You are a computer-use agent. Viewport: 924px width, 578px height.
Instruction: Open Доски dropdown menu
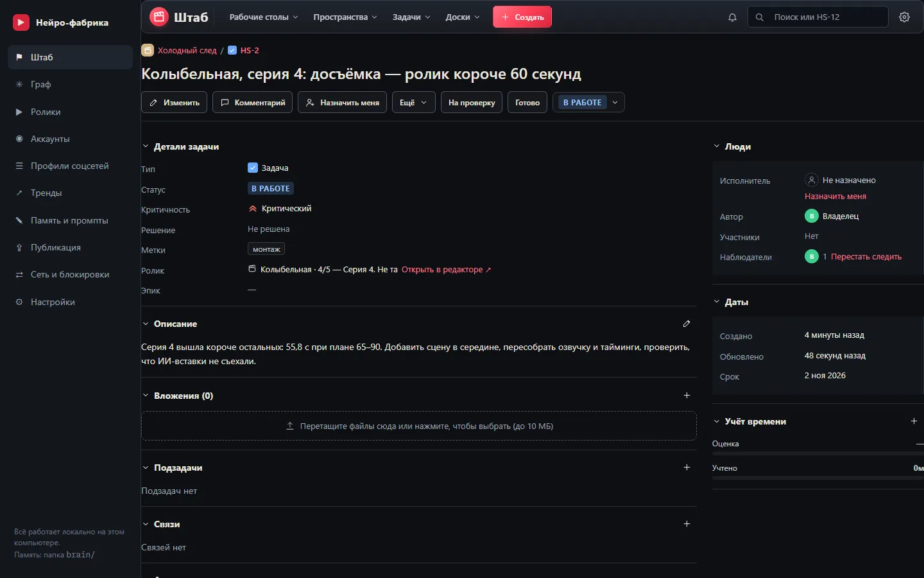[463, 17]
